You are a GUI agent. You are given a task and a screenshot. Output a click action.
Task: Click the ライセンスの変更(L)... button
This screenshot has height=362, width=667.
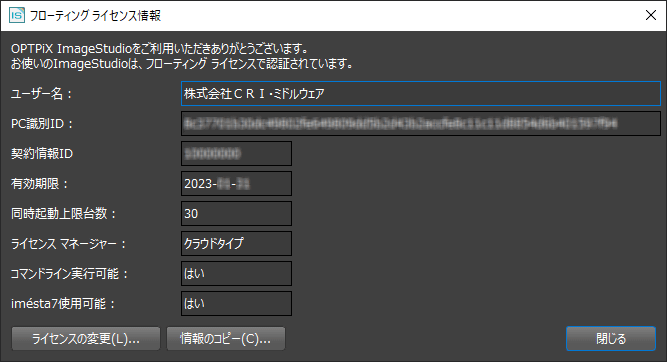(86, 339)
